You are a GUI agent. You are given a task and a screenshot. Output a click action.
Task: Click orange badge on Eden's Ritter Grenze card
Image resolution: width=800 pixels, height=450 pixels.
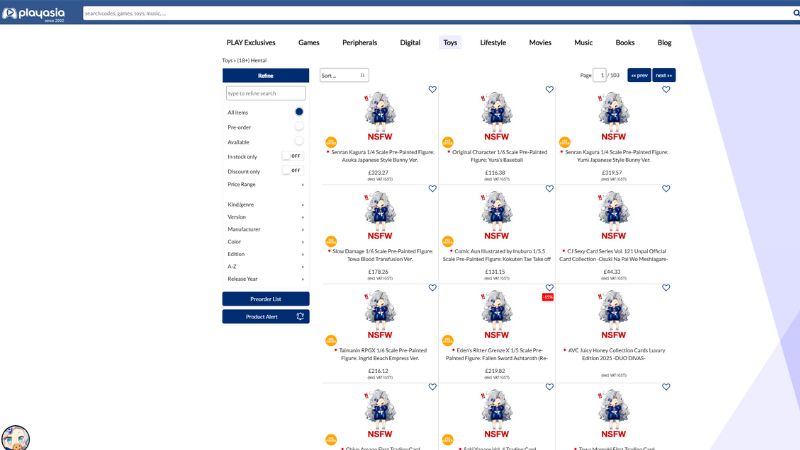click(447, 340)
